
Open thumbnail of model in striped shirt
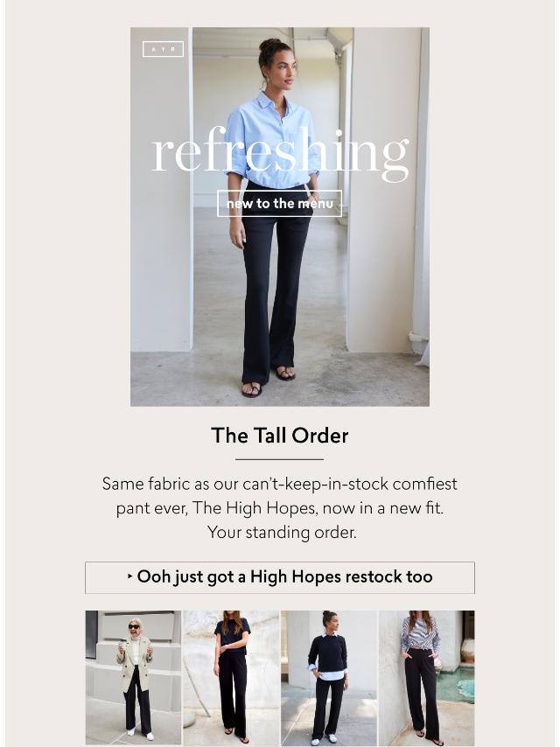[427, 679]
